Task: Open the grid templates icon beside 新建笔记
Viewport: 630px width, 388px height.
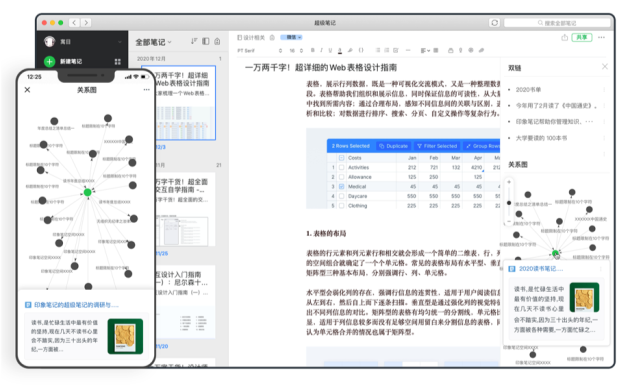Action: (x=118, y=61)
